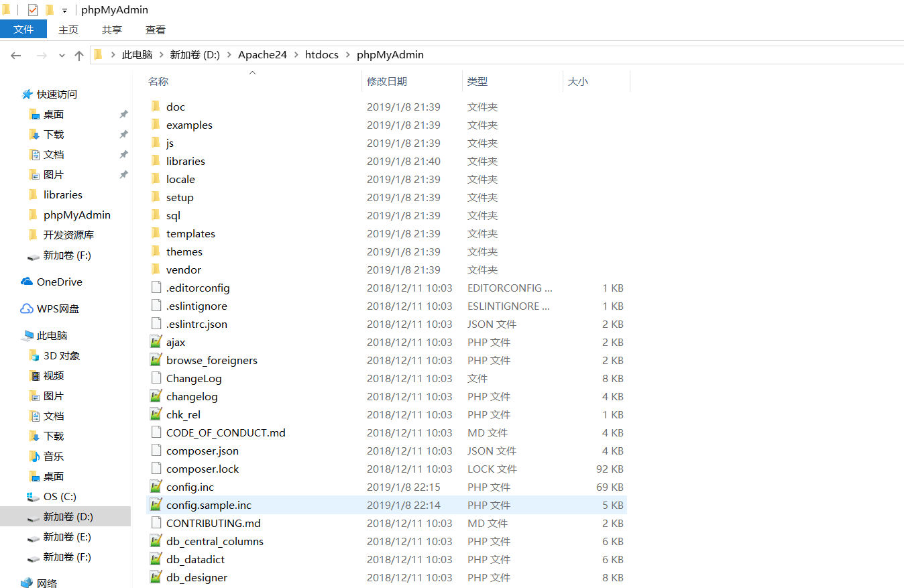Switch to the 查看 ribbon tab
This screenshot has width=904, height=588.
156,30
